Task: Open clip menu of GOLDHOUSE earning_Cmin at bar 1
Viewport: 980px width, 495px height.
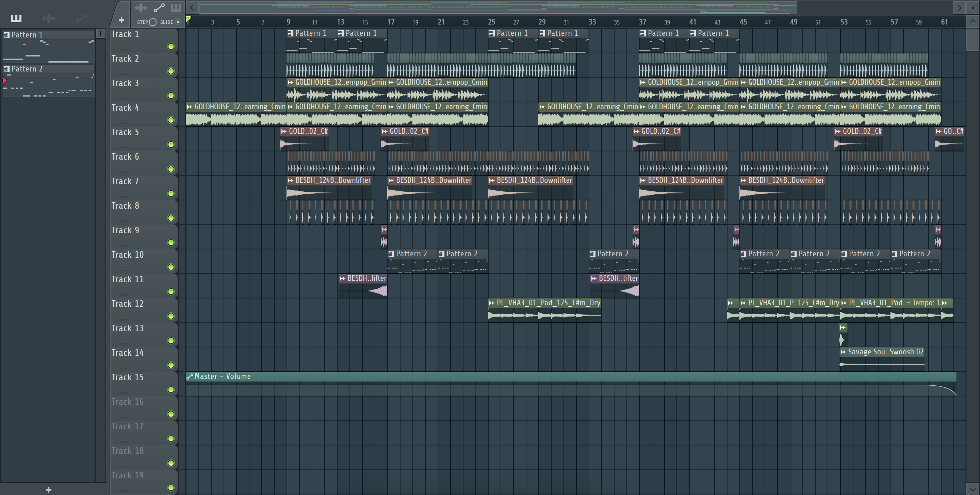Action: click(x=190, y=107)
